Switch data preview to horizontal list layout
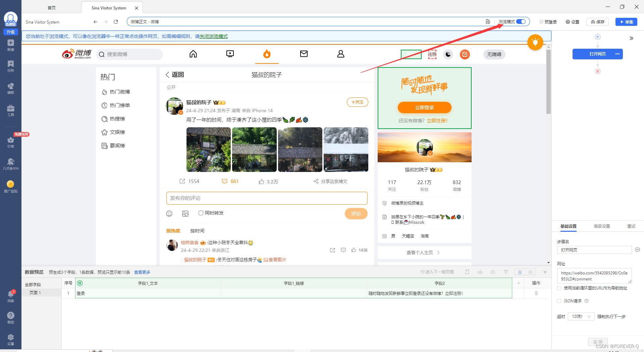 (x=520, y=272)
